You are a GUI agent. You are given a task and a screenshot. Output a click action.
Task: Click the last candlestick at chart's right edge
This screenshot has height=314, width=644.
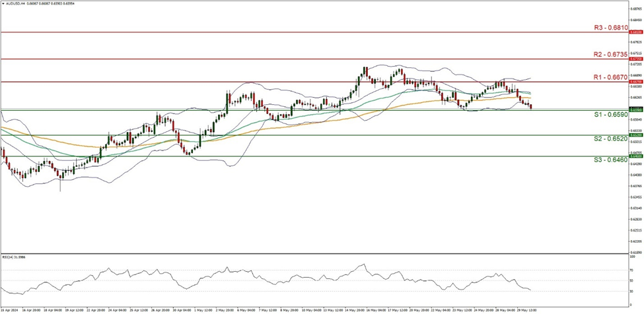[x=531, y=106]
